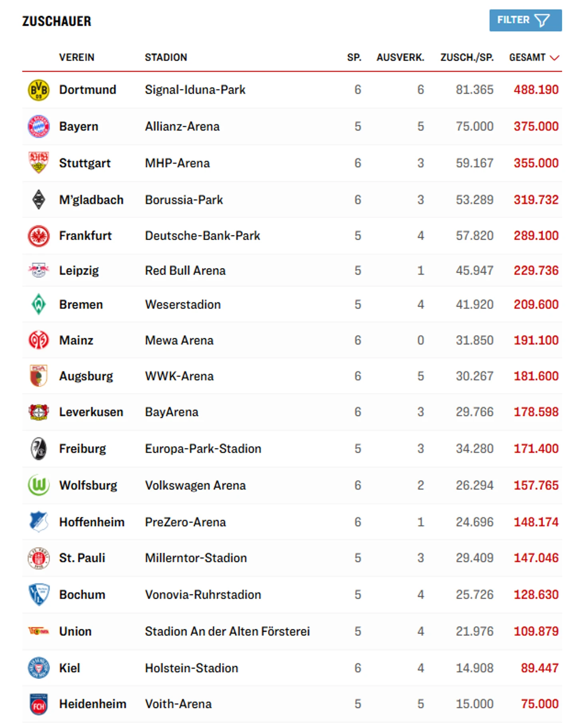Open the Filter button
Image resolution: width=583 pixels, height=728 pixels.
tap(525, 20)
